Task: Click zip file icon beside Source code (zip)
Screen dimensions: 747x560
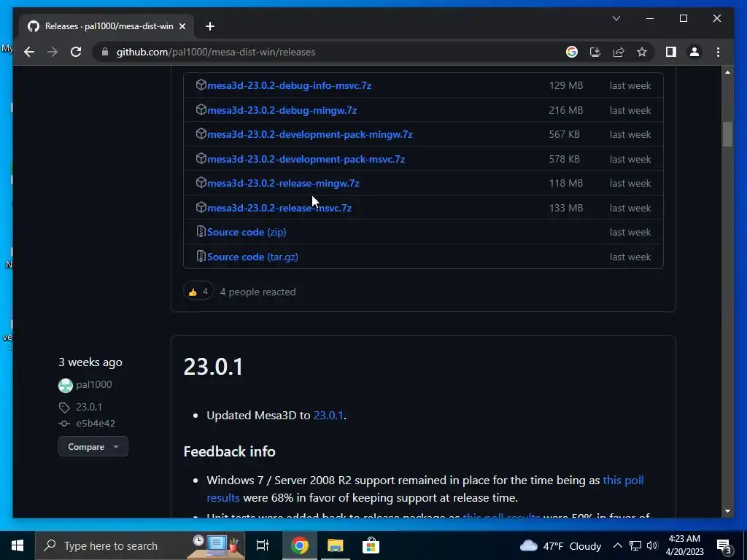Action: click(x=201, y=231)
